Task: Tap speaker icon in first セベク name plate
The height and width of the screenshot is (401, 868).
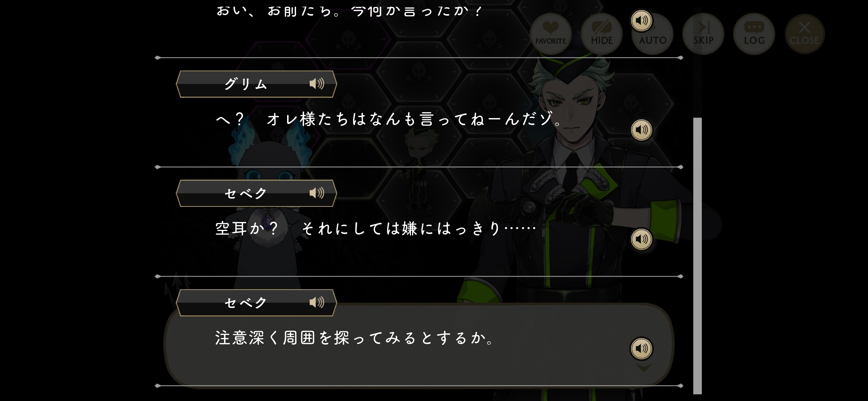Action: click(x=317, y=193)
